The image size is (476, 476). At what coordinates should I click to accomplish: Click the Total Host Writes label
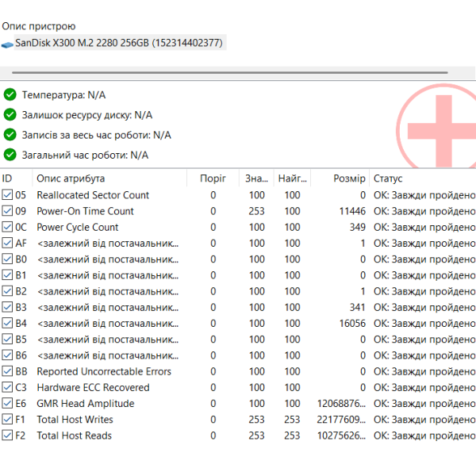tap(75, 420)
